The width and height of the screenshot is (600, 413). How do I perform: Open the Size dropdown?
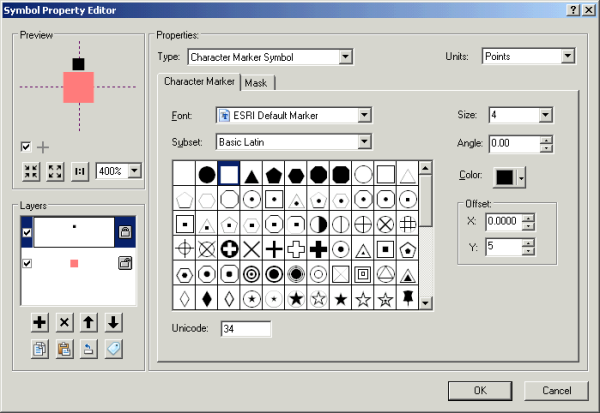click(545, 115)
